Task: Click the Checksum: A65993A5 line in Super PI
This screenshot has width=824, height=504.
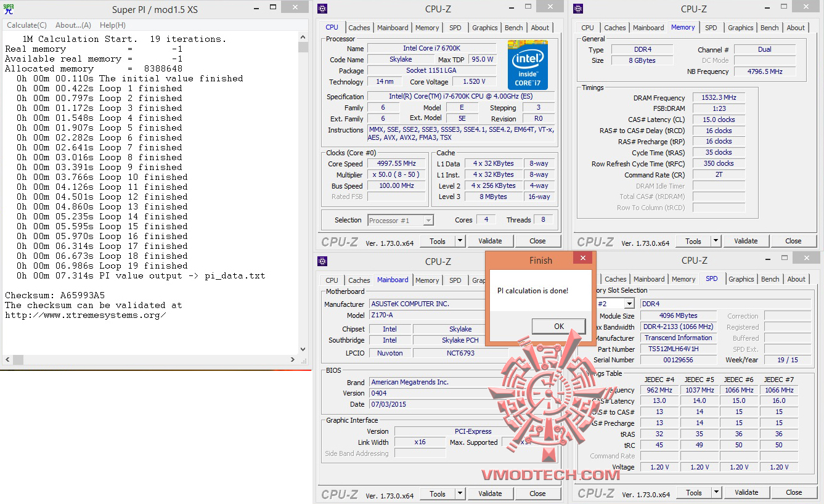Action: (x=55, y=295)
